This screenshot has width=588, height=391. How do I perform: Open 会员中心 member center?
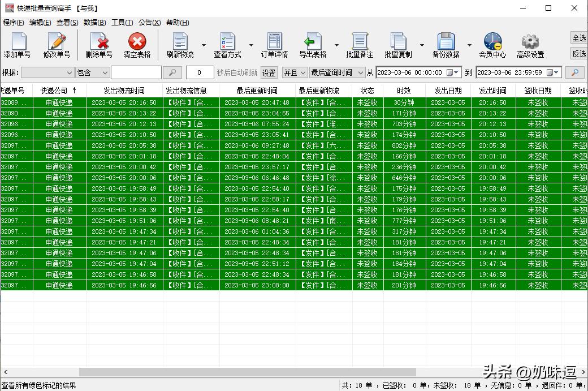[x=492, y=45]
